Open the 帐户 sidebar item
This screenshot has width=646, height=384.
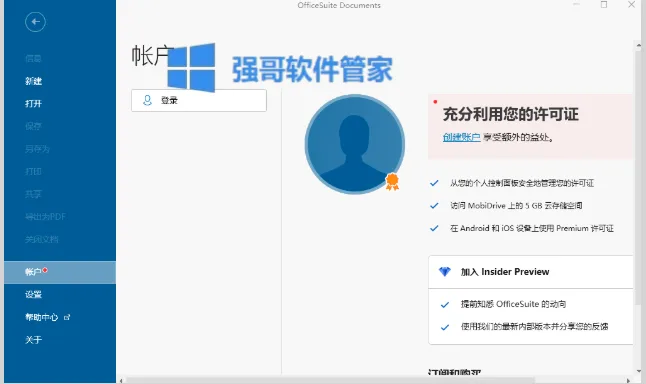60,272
